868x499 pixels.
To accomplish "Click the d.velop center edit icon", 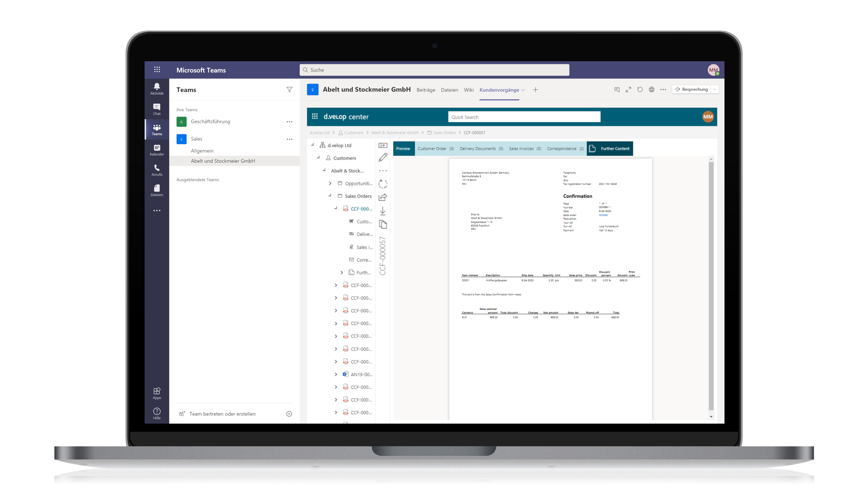I will [385, 157].
